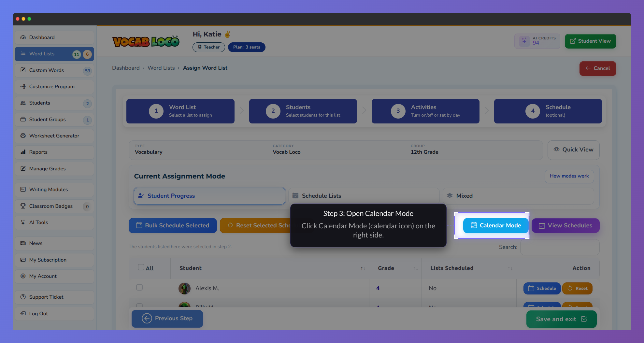Click the Worksheet Generator printer icon
The image size is (644, 343).
tap(23, 136)
